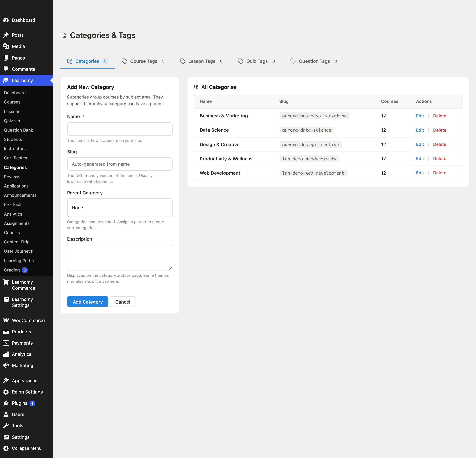Click the hierarchy icon beside page title
Viewport: 476px width, 458px height.
coord(63,36)
